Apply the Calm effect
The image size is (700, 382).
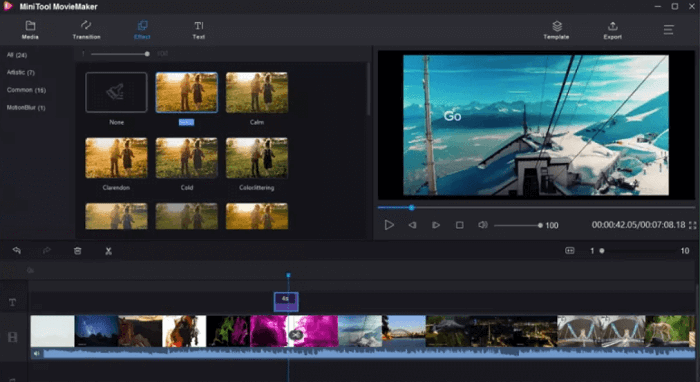coord(257,92)
